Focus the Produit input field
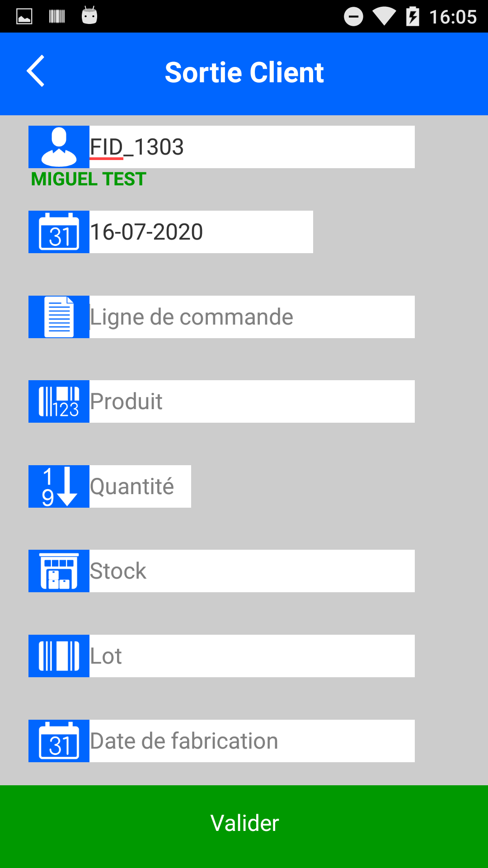This screenshot has height=868, width=488. point(252,401)
